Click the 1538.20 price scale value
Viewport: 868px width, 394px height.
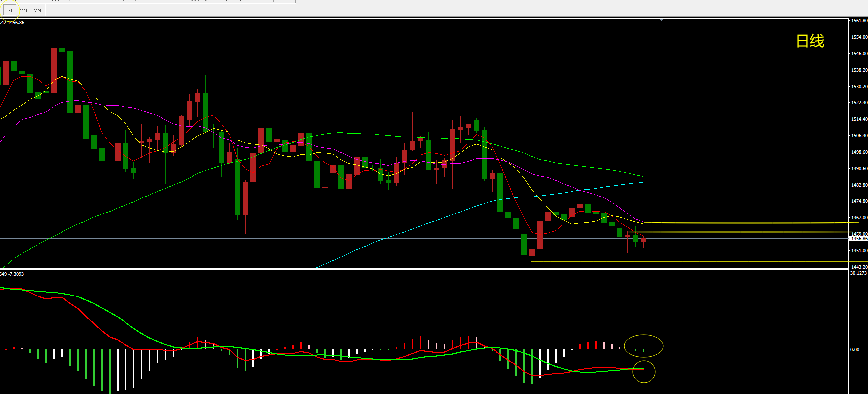click(x=859, y=70)
